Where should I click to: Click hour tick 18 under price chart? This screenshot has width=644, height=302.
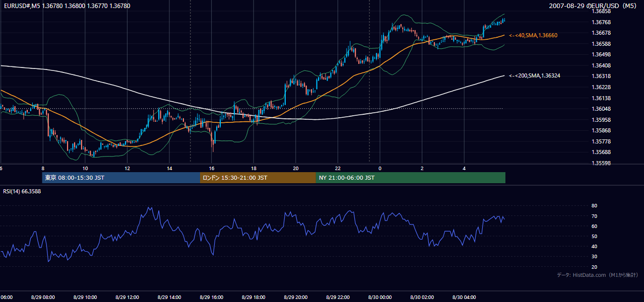coord(253,168)
